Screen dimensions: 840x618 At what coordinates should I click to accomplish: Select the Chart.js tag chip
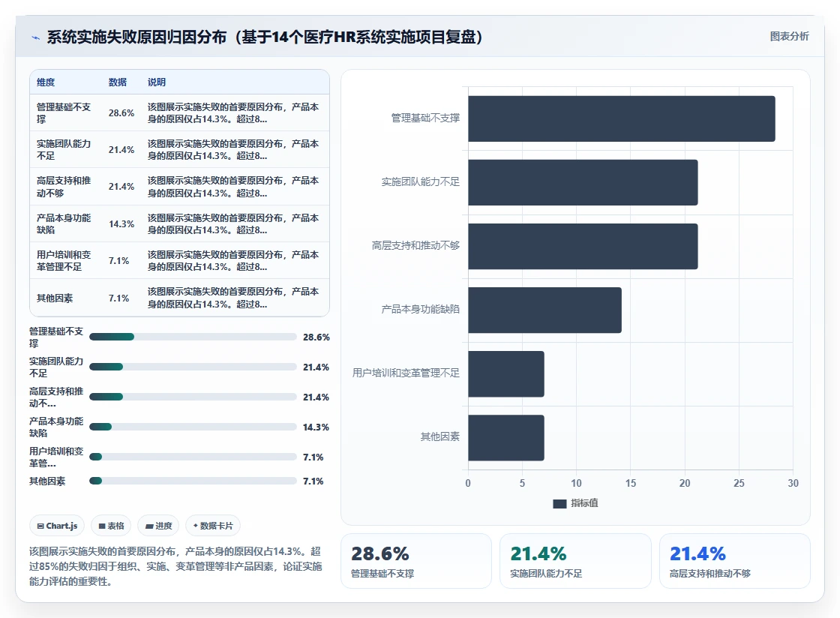(x=57, y=526)
